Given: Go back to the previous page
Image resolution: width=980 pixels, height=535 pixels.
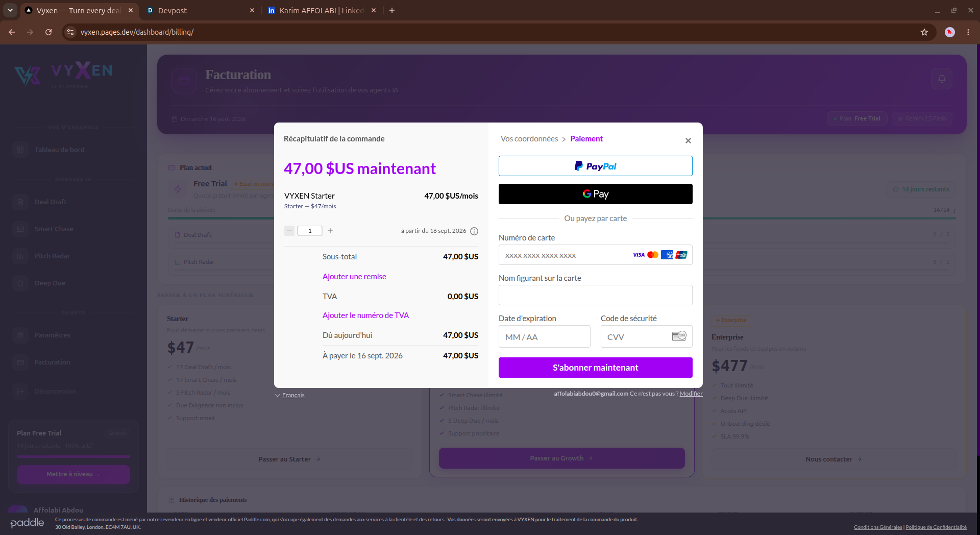Looking at the screenshot, I should point(12,32).
